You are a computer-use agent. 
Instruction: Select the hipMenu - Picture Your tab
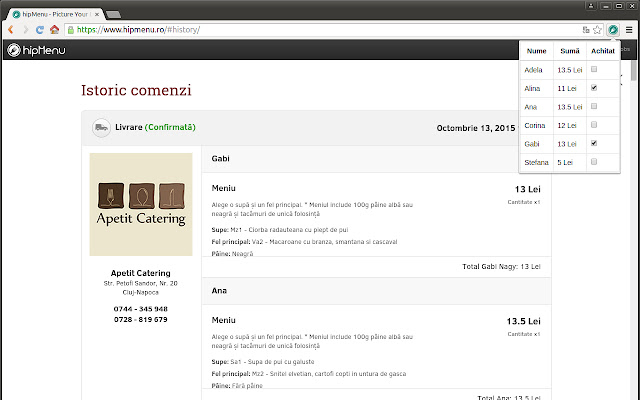(x=55, y=14)
